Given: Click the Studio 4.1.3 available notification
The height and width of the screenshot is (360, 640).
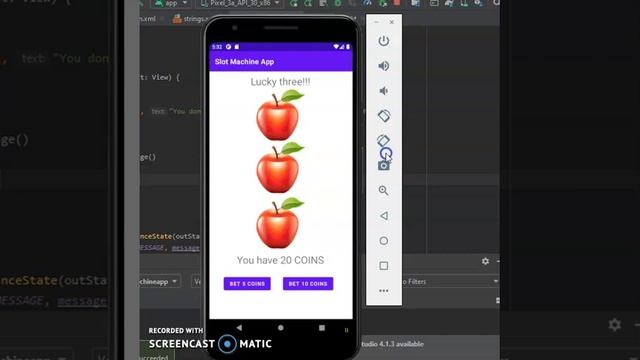Looking at the screenshot, I should [392, 344].
